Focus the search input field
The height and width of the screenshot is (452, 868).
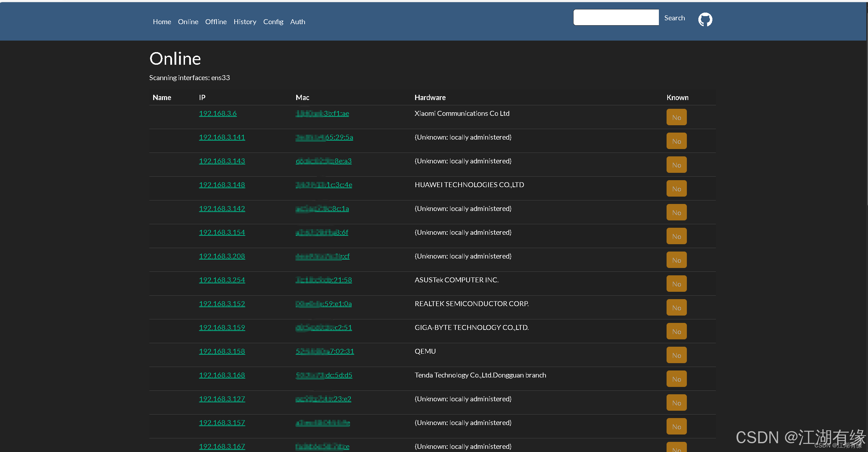point(616,17)
